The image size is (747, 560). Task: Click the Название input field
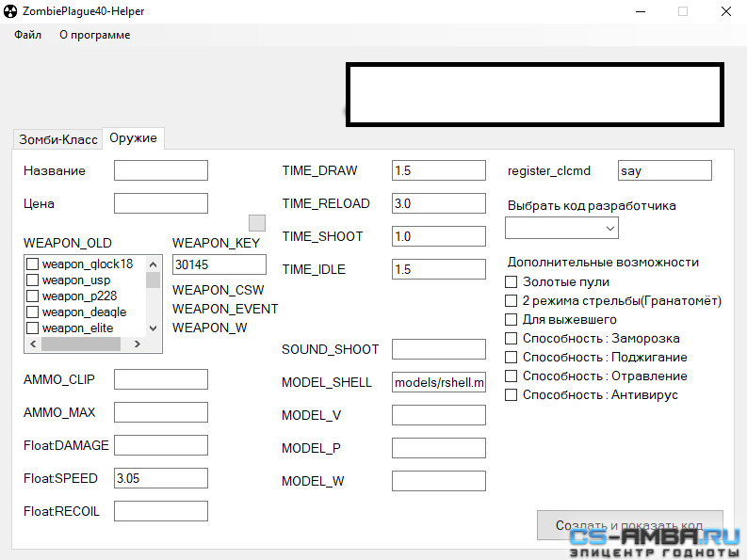pyautogui.click(x=160, y=170)
